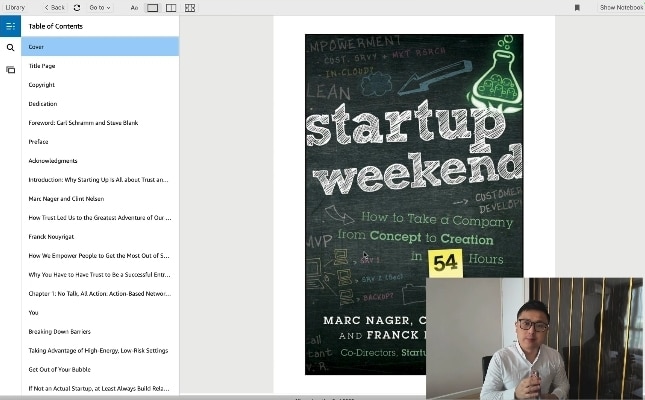Click the Table of Contents heading

coord(56,26)
